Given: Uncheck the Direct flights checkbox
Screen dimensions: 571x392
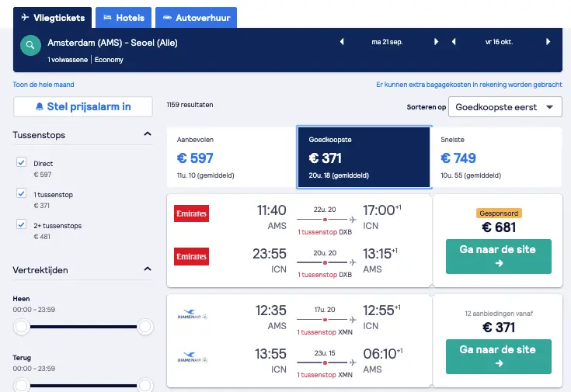Looking at the screenshot, I should pos(22,162).
